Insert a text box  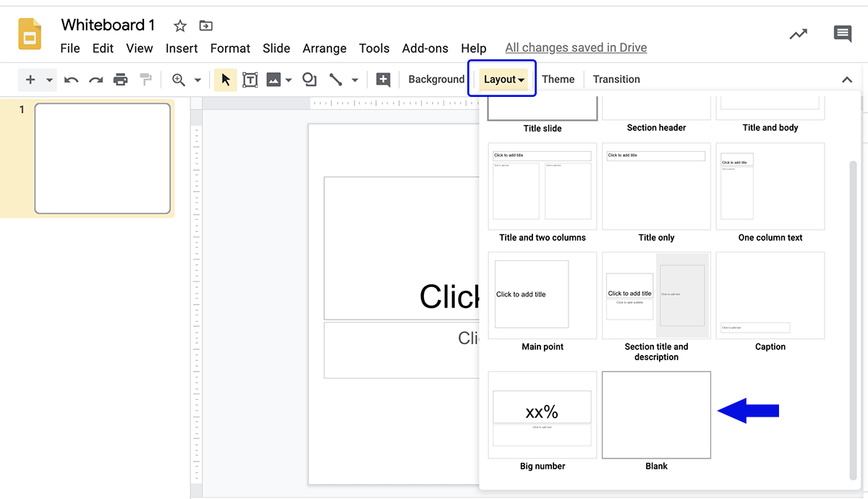[x=250, y=80]
